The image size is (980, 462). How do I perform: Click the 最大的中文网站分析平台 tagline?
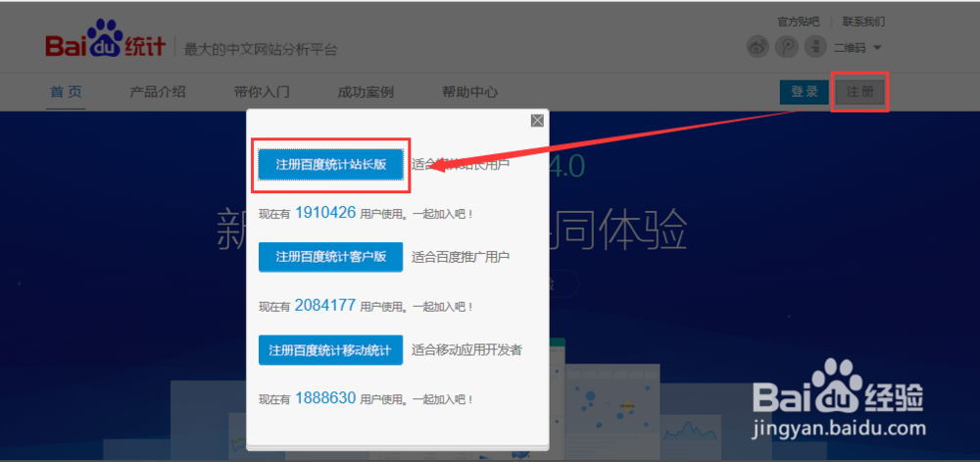[x=261, y=49]
